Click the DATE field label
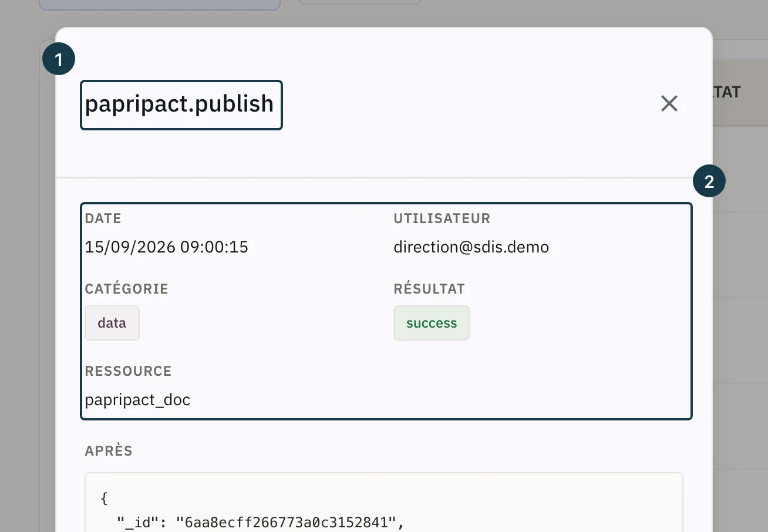768x532 pixels. (x=103, y=218)
